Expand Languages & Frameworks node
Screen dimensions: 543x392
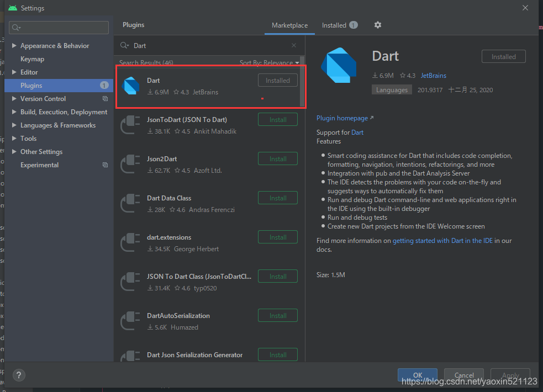14,125
